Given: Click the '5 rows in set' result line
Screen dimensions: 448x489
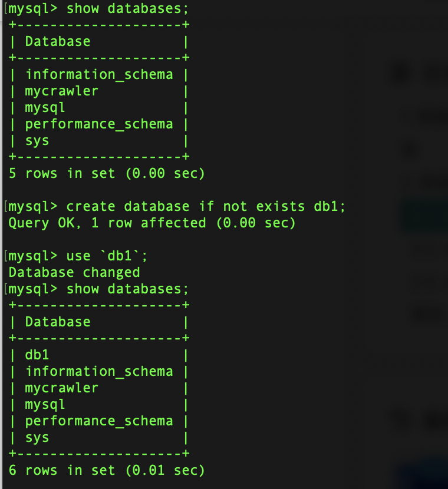Looking at the screenshot, I should click(106, 173).
